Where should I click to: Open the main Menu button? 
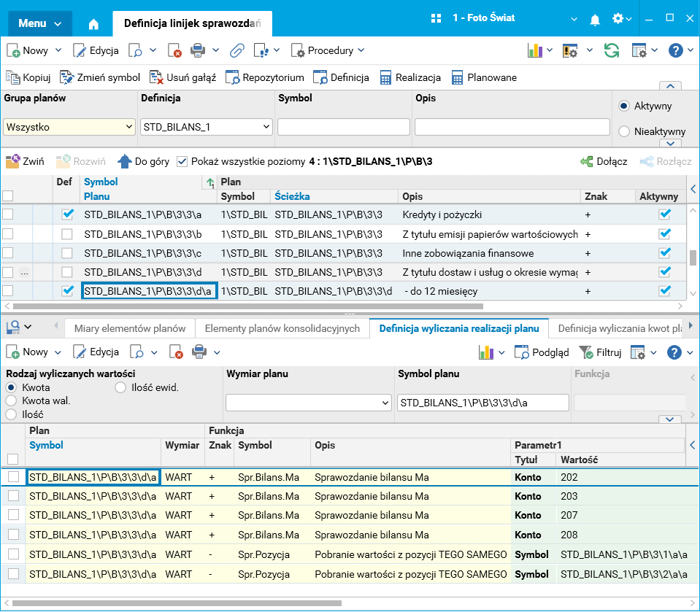click(40, 23)
